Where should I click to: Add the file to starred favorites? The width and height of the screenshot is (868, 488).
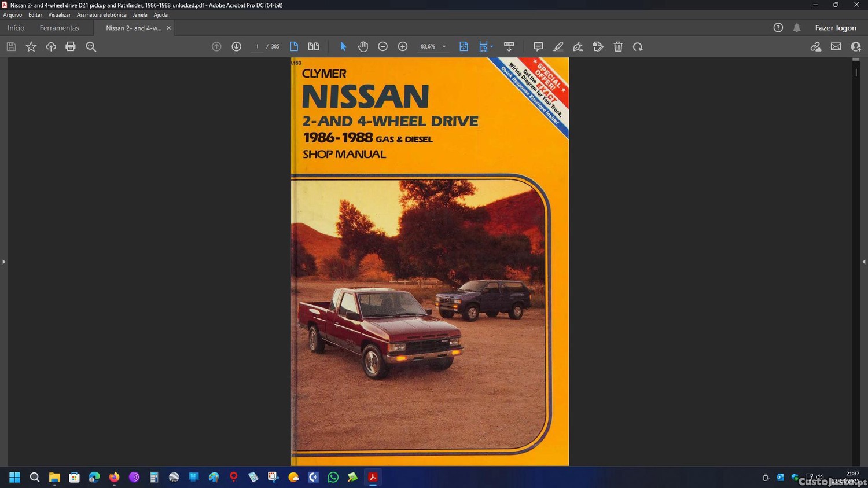click(31, 47)
